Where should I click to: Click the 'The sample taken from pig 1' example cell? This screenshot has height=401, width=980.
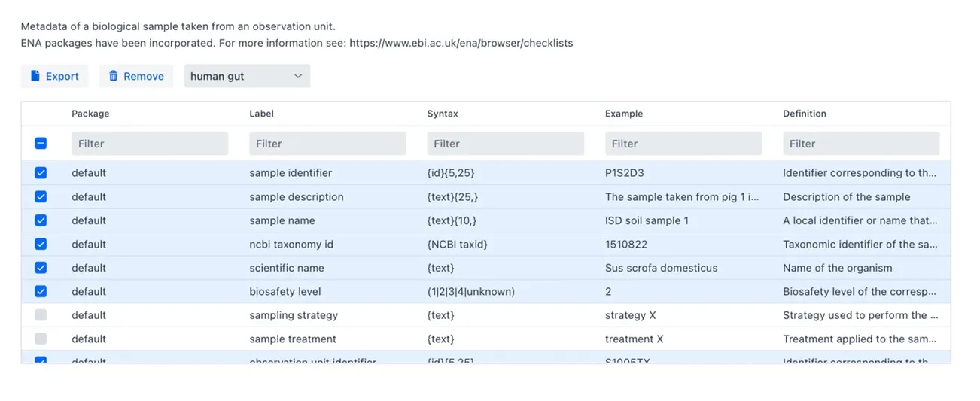click(x=683, y=197)
